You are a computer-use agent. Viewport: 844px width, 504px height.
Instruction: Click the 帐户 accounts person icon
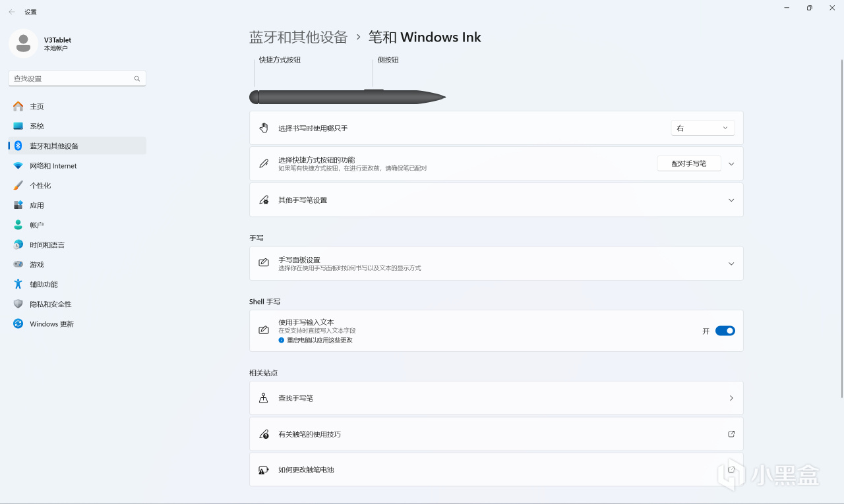18,225
